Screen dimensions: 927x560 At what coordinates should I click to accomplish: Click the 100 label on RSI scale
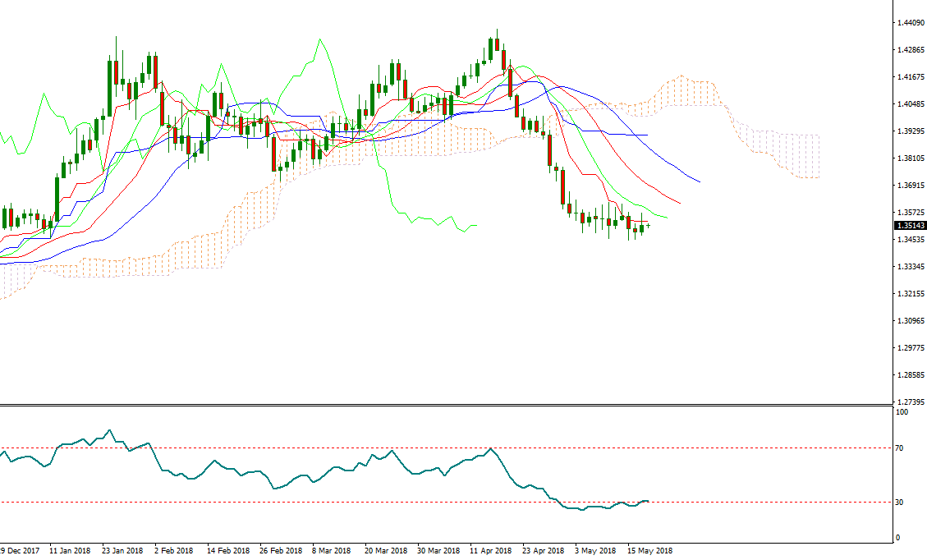(x=902, y=412)
